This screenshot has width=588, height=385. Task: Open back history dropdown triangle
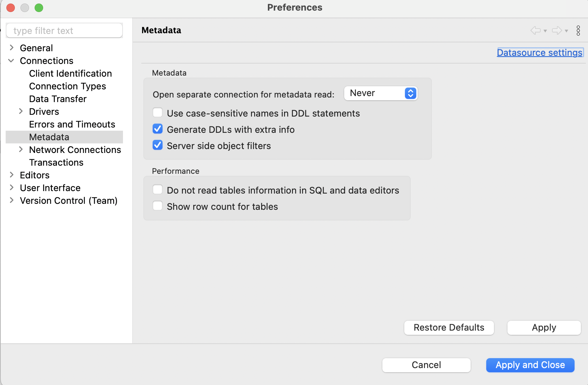(545, 31)
